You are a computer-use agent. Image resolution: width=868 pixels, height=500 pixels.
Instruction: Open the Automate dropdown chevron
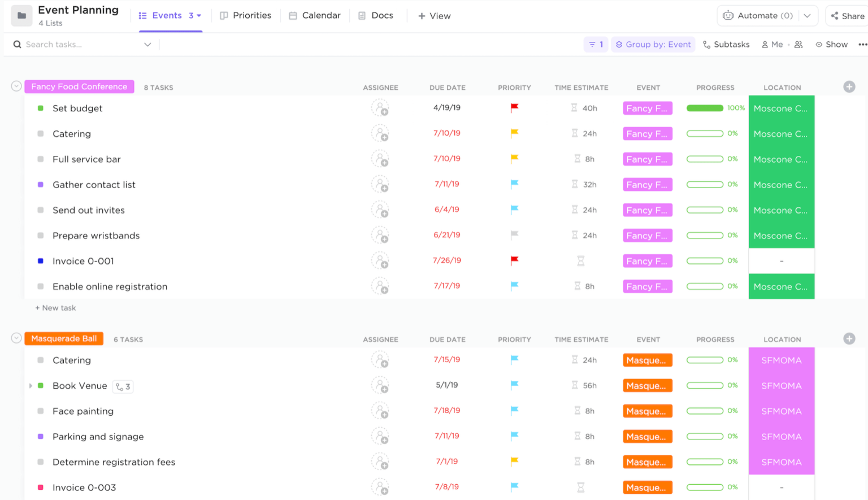[808, 15]
